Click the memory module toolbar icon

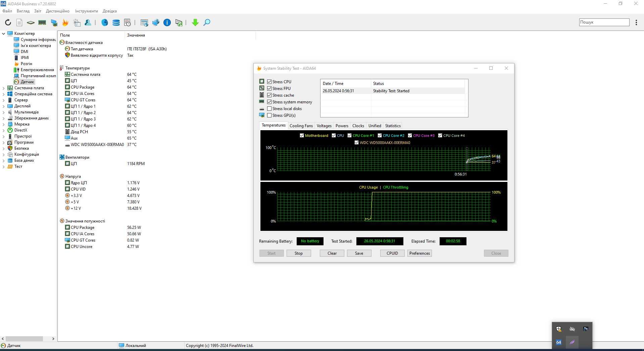coord(42,22)
